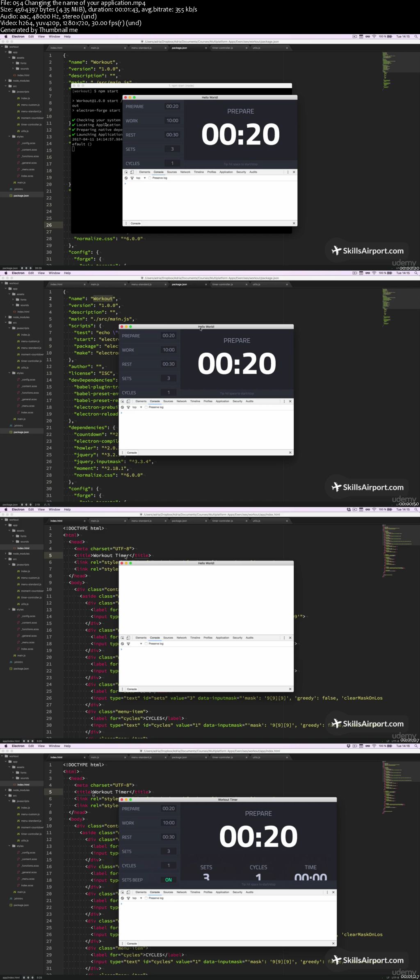
Task: Click the Apple logo in the 00:00:20 frame menu bar
Action: [x=6, y=37]
